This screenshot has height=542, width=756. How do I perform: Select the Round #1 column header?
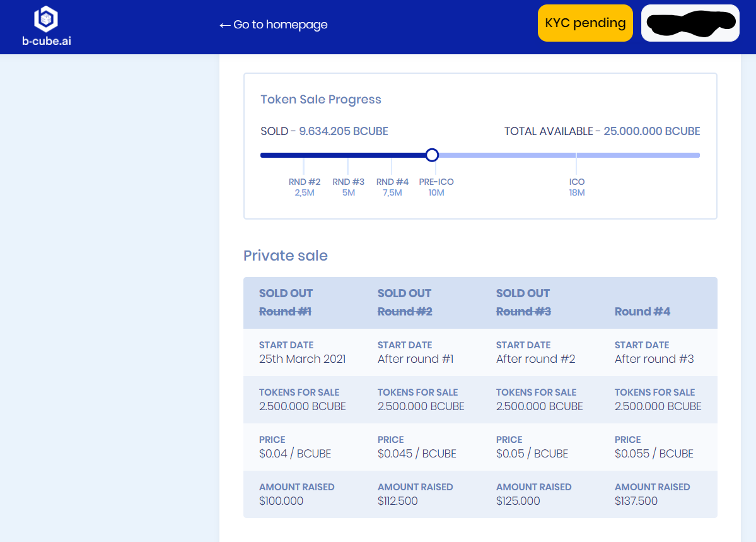click(x=285, y=312)
